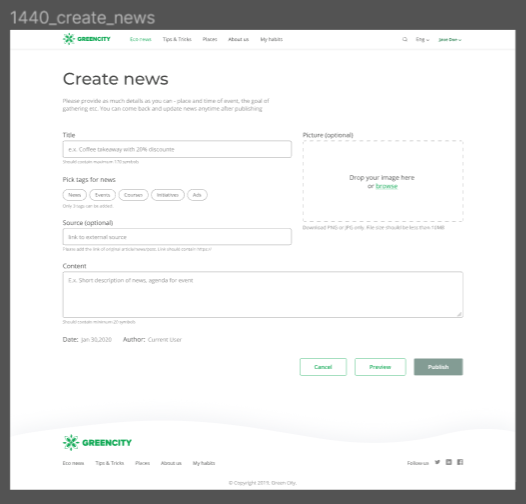Click the Picture (optional) label
This screenshot has width=526, height=504.
[328, 135]
